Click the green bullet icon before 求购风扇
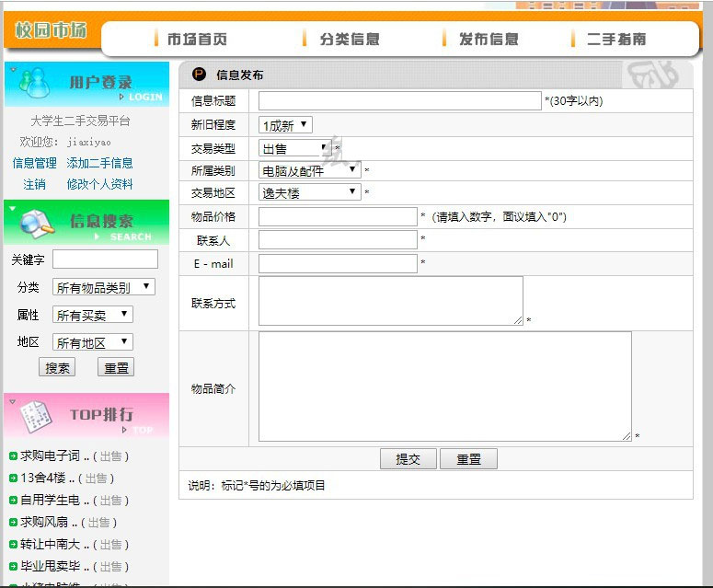Screen dimensions: 713x588 pos(13,523)
